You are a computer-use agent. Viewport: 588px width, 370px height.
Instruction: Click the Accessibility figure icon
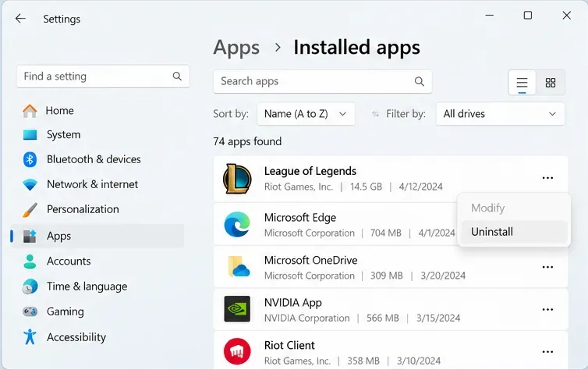coord(30,336)
